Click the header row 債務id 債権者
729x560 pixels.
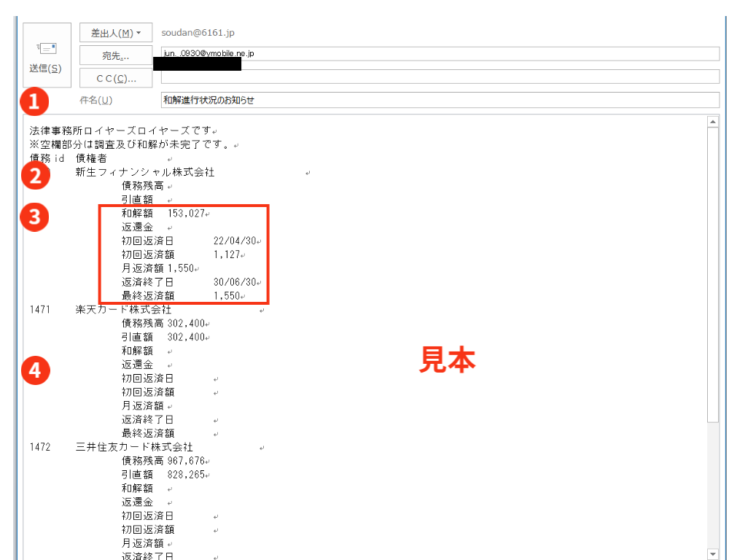coord(69,159)
